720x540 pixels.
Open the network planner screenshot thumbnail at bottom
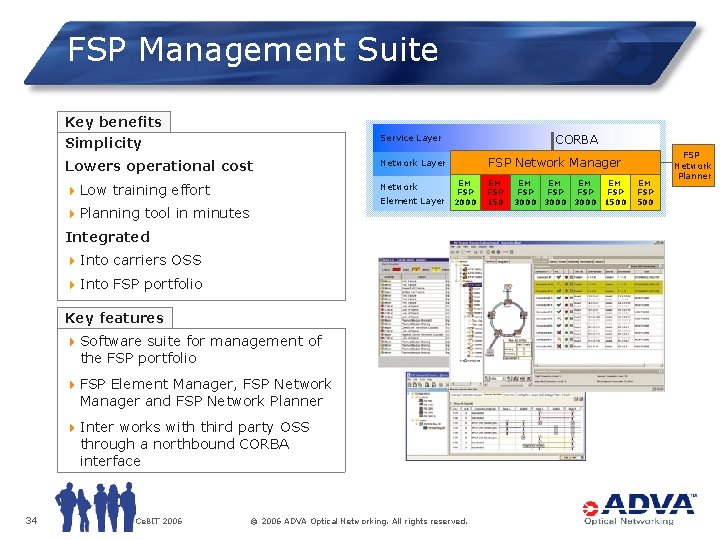tap(495, 416)
